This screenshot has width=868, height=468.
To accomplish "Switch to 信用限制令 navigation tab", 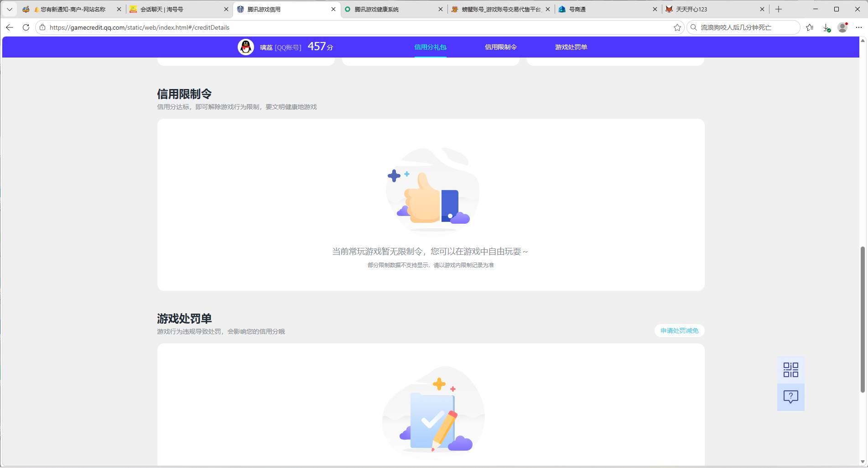I will coord(501,47).
